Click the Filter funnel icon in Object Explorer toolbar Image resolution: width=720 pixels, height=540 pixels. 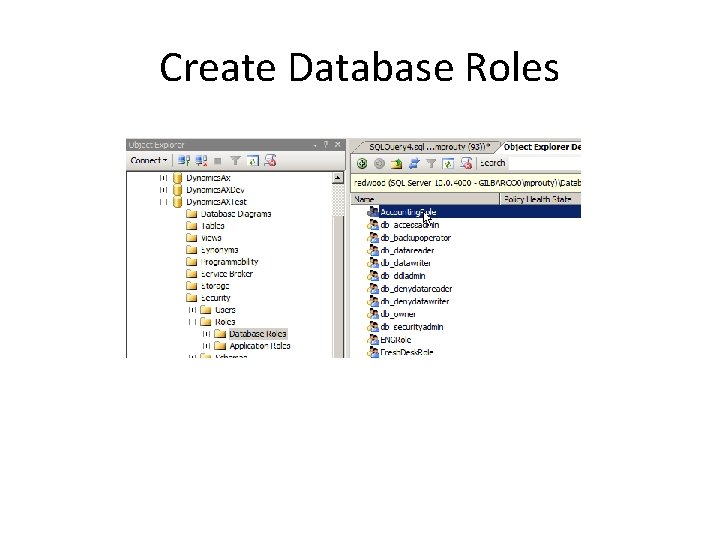[235, 161]
